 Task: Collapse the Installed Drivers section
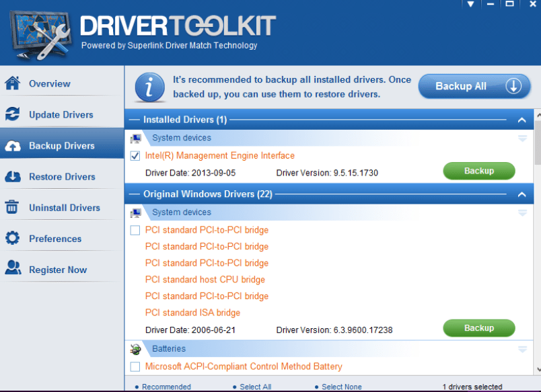[521, 120]
